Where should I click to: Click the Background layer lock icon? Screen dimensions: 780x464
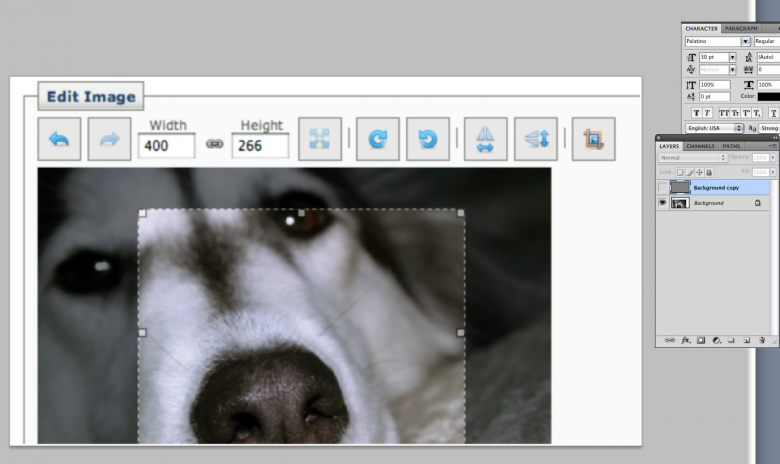(758, 203)
